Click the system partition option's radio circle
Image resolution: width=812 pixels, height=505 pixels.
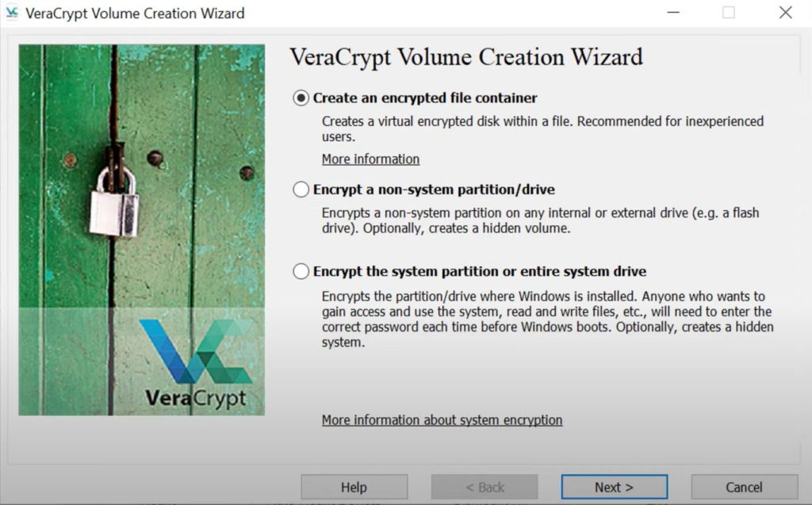click(x=301, y=270)
